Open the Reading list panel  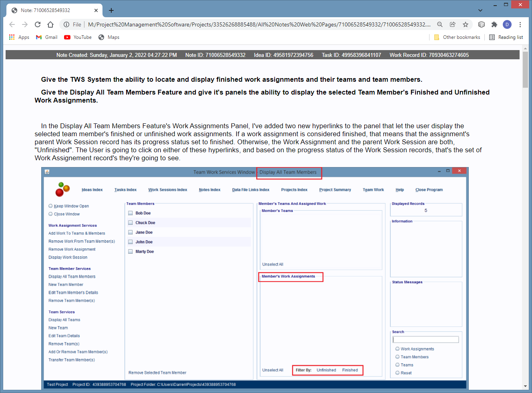(x=506, y=37)
